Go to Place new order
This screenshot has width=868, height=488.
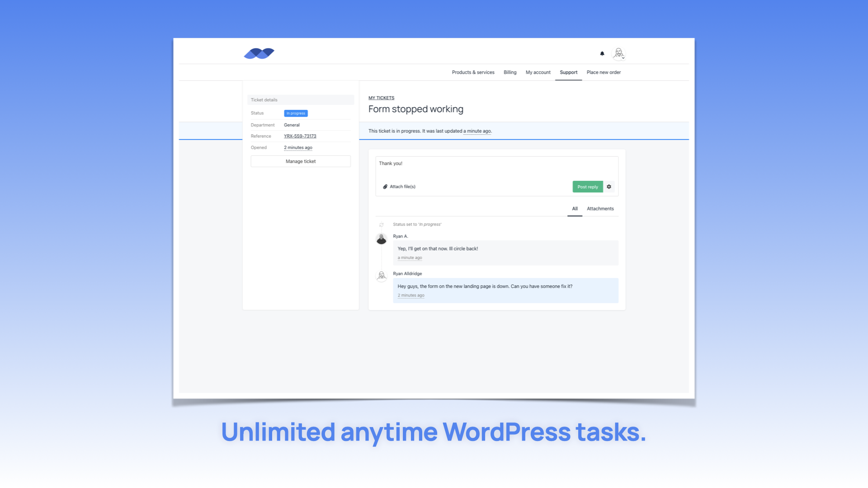[x=604, y=72]
